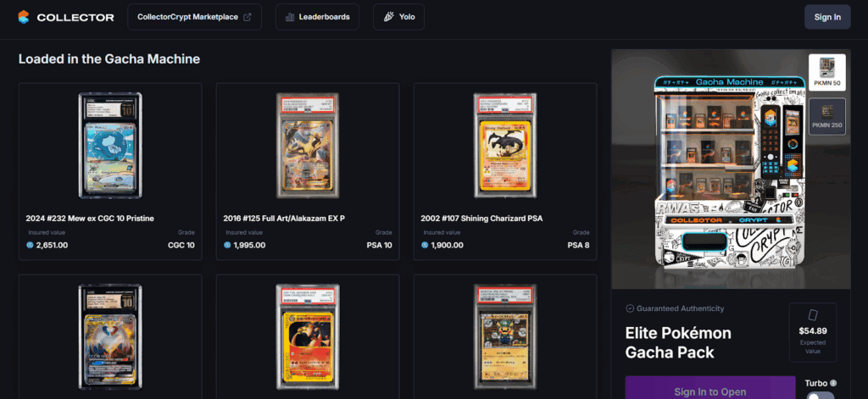
Task: Click the Leaderboards bar chart icon
Action: coord(290,17)
